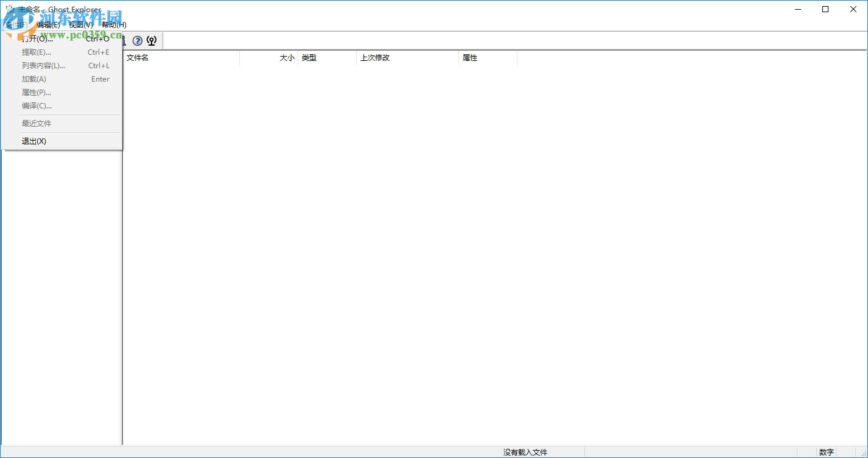
Task: Sort the list by the 类型 column header
Action: coord(327,58)
